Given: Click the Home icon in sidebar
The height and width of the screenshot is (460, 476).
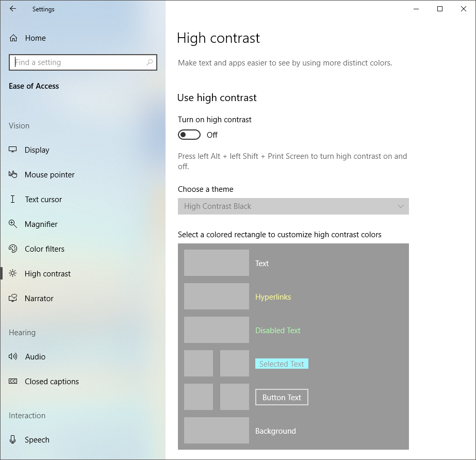Looking at the screenshot, I should pyautogui.click(x=13, y=38).
